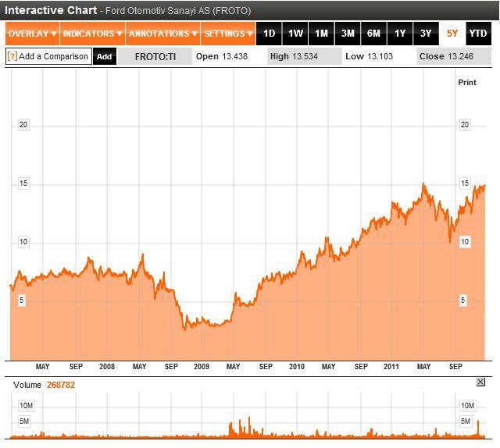Select the FROTO:TI ticker label

point(155,56)
